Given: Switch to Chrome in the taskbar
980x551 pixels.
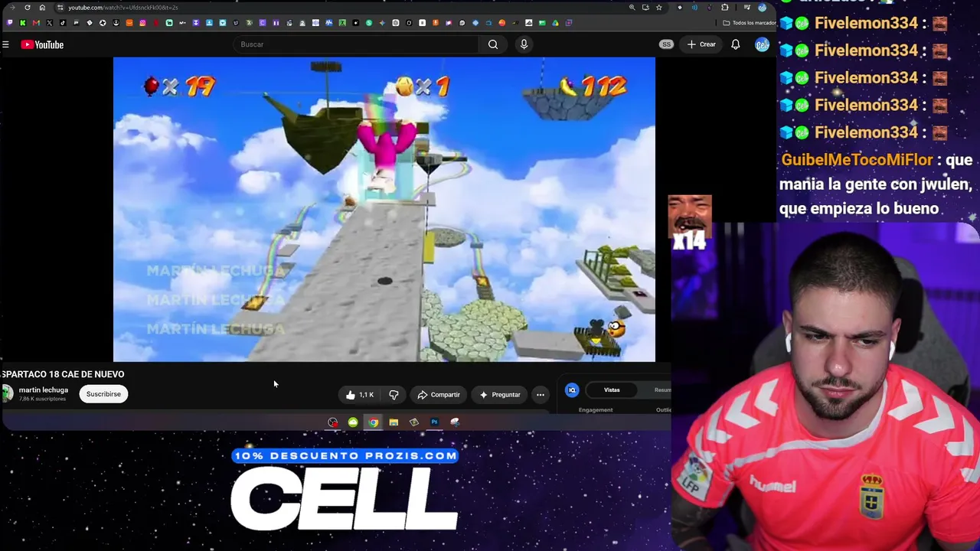Looking at the screenshot, I should tap(373, 422).
